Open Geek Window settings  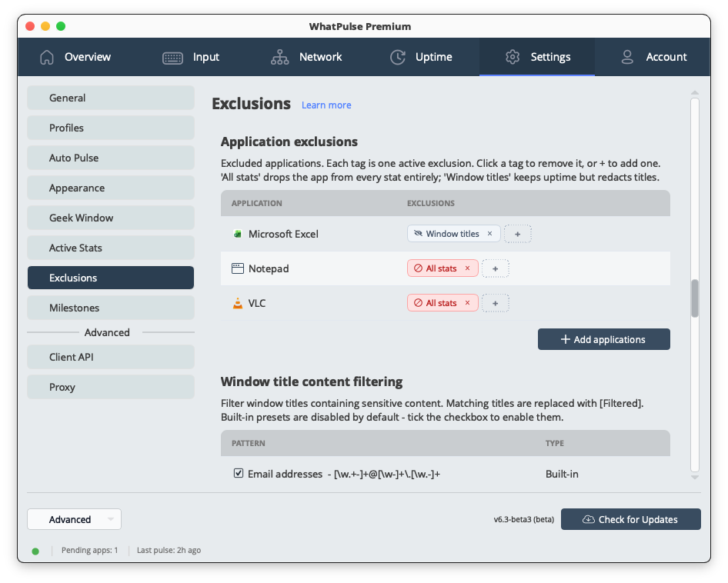(x=111, y=218)
